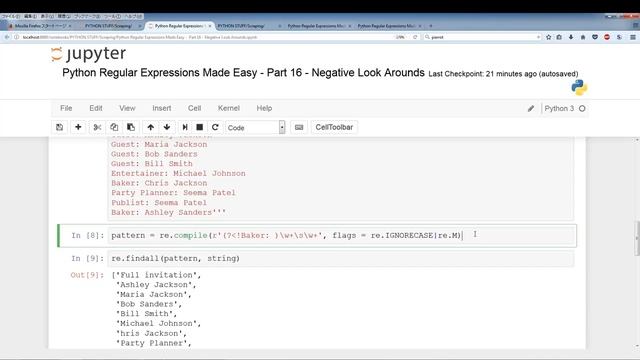
Task: Click the 'Ashley Jackson' output entry
Action: pos(156,285)
